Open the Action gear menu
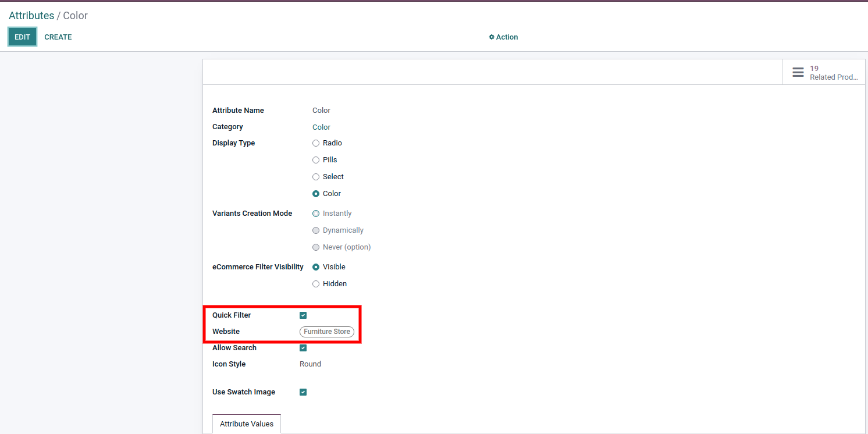The width and height of the screenshot is (868, 434). click(503, 37)
